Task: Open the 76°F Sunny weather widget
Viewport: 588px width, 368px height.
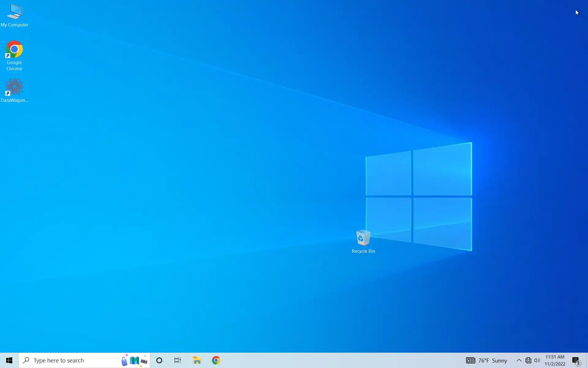Action: pyautogui.click(x=492, y=360)
